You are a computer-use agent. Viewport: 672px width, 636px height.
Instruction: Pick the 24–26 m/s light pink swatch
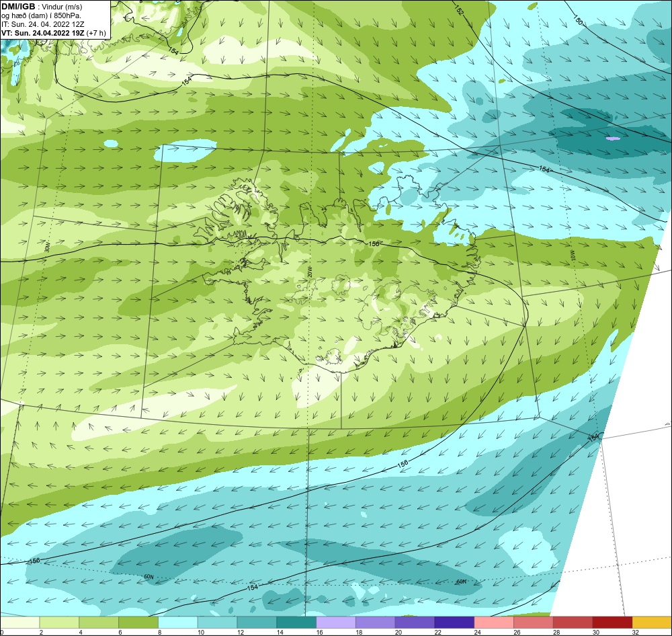(x=494, y=622)
